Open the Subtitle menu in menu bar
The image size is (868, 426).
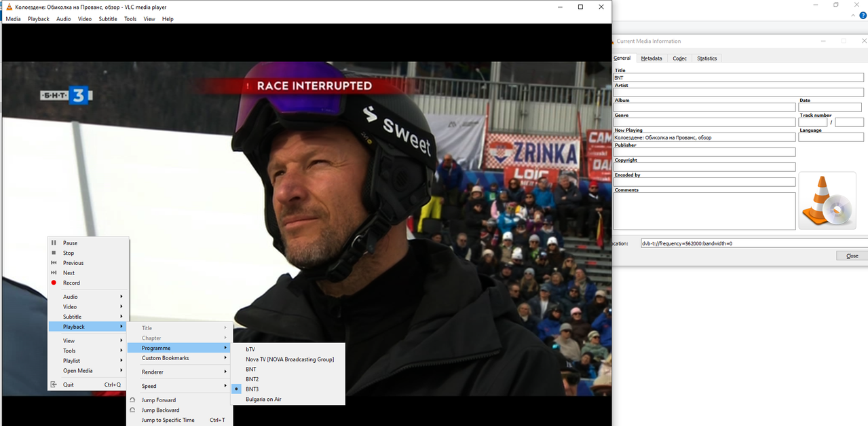[x=108, y=19]
